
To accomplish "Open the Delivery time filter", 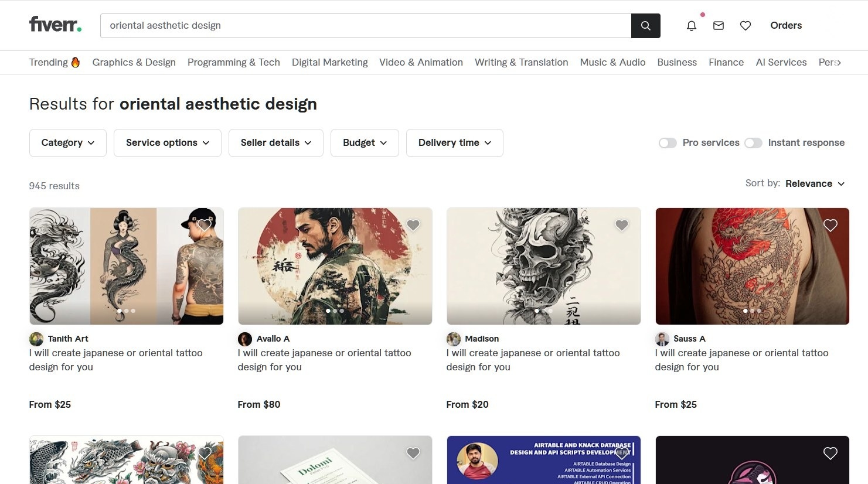I will coord(455,143).
